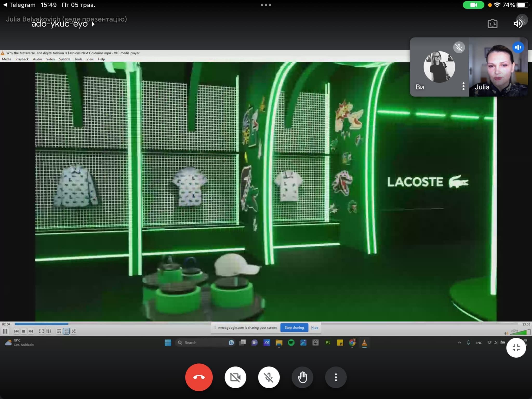Open Sticky Notes from taskbar

[x=340, y=343]
